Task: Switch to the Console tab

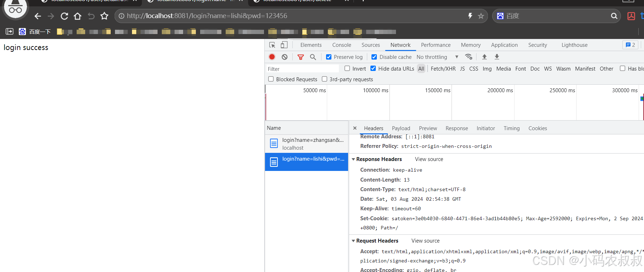Action: click(342, 45)
